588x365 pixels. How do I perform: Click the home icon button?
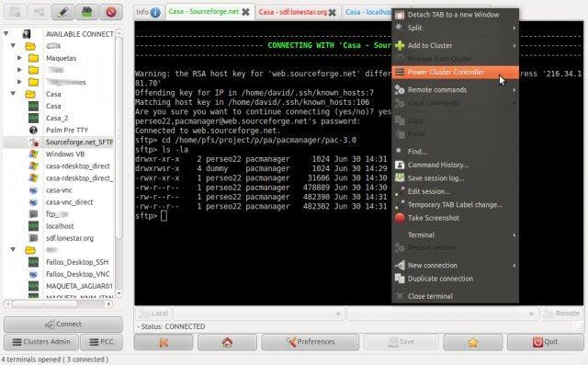point(227,342)
